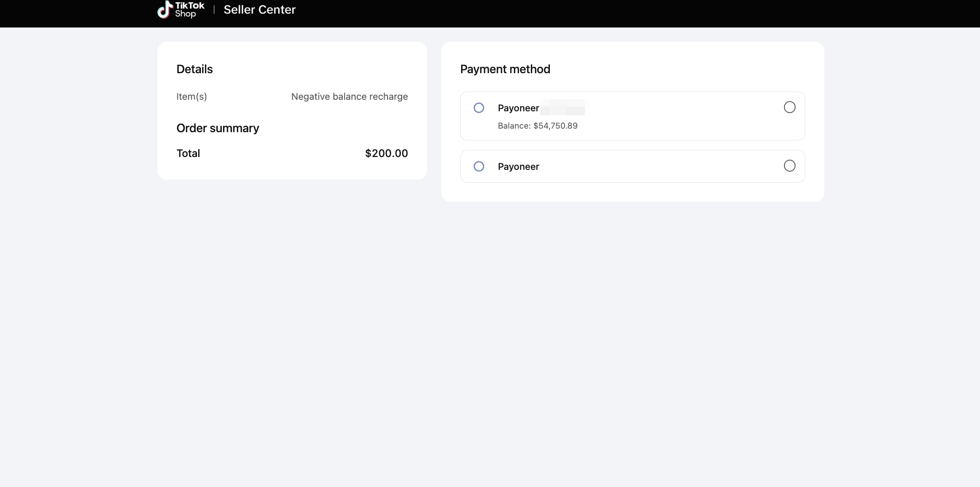Click the Order summary heading
980x487 pixels.
click(x=218, y=128)
